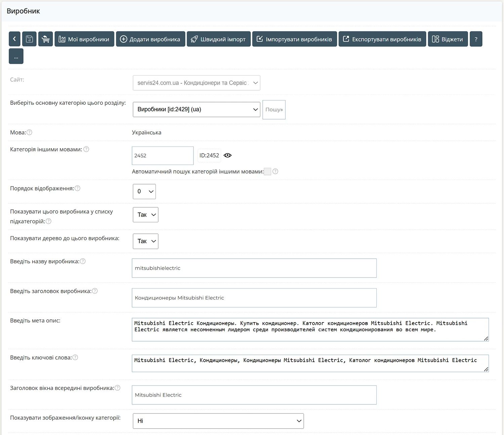The width and height of the screenshot is (504, 435).
Task: Click the Українська language value
Action: (x=146, y=132)
